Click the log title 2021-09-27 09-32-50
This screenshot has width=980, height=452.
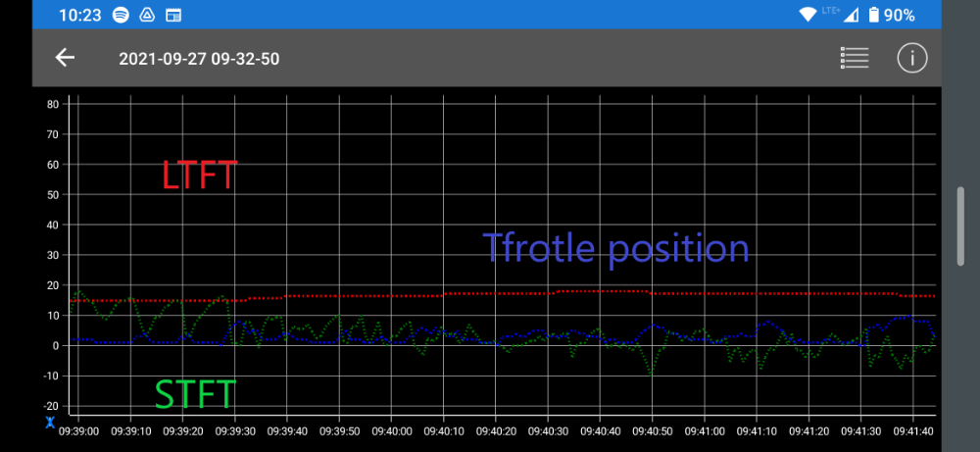click(x=199, y=59)
